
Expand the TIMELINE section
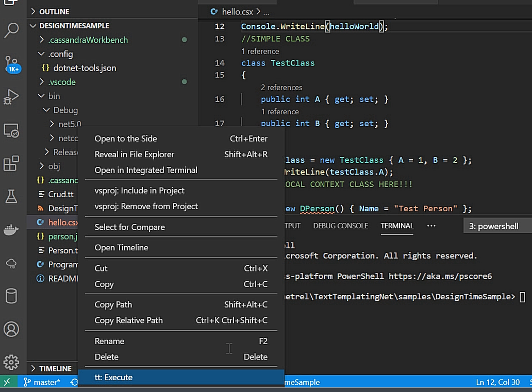[33, 368]
